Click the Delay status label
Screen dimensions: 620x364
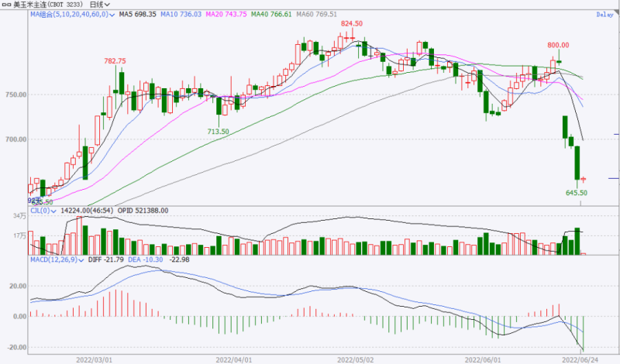(604, 15)
